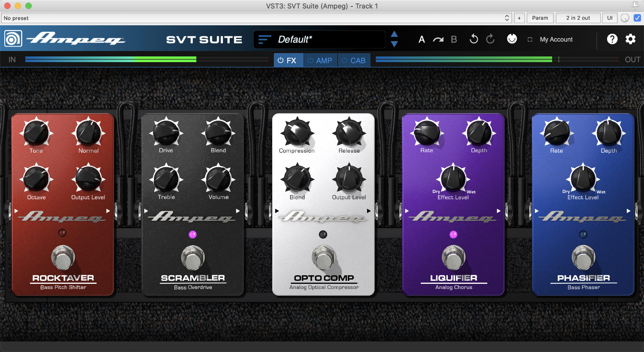Move Phasifier pedal left with arrow
The image size is (644, 352).
[x=537, y=211]
